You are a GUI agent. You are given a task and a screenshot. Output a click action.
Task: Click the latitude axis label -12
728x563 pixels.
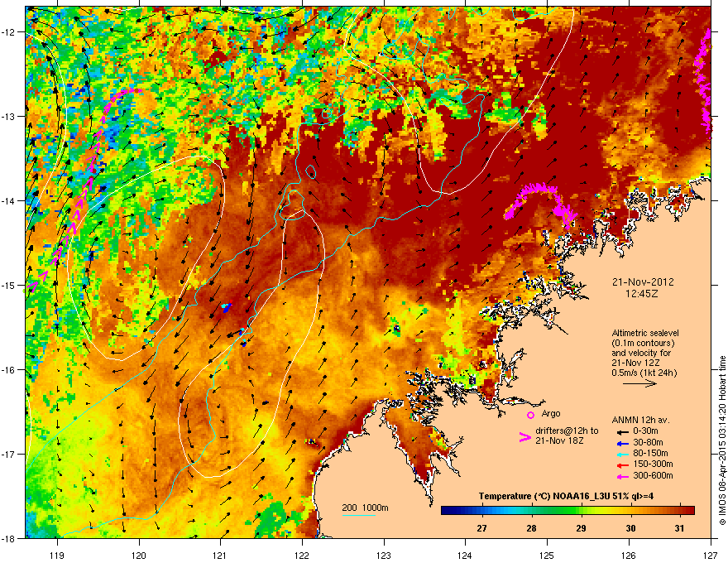9,31
